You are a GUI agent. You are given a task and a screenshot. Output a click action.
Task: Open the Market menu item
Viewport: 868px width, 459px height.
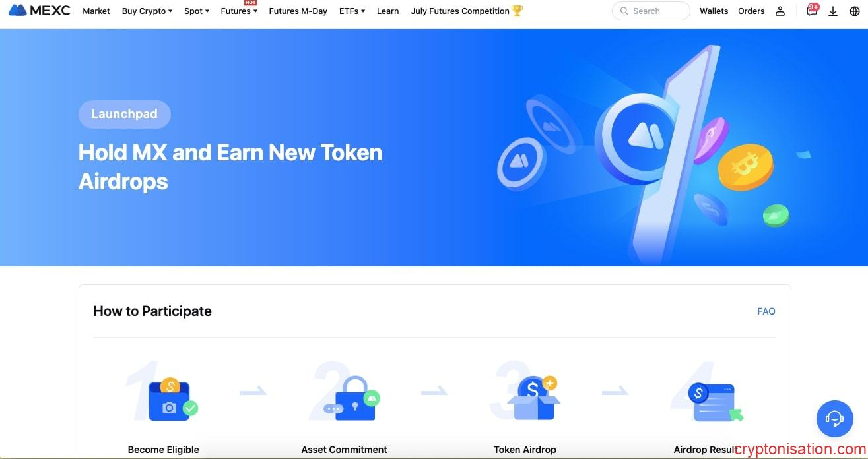(96, 11)
